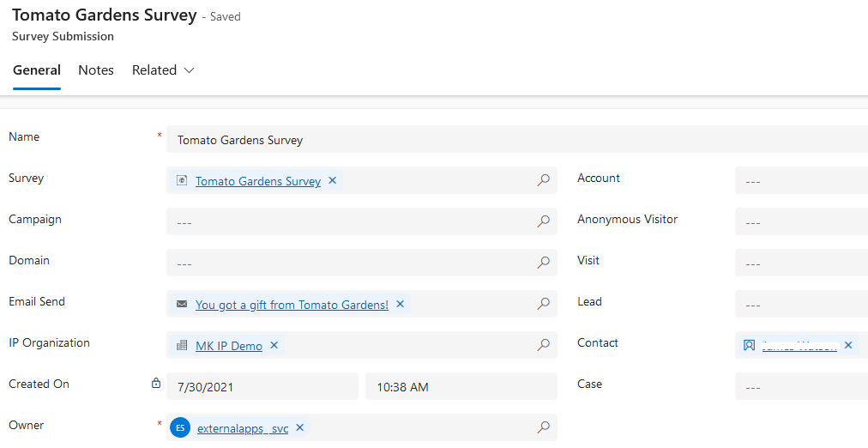868x448 pixels.
Task: Select the 'Email Send' field label
Action: click(x=37, y=301)
